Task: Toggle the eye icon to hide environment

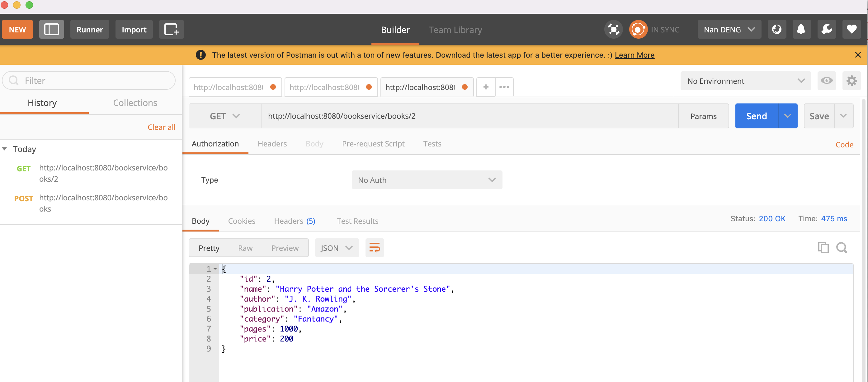Action: coord(827,81)
